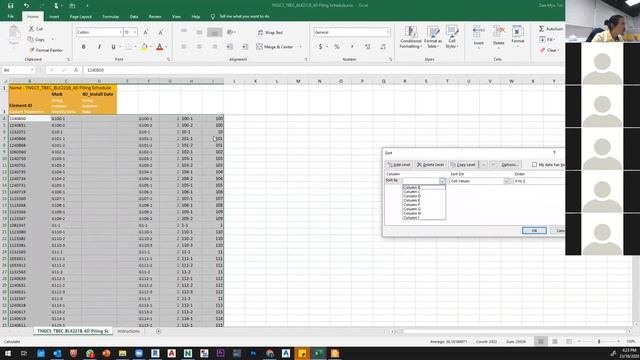Viewport: 640px width, 360px height.
Task: Click Merge & Center
Action: click(275, 47)
